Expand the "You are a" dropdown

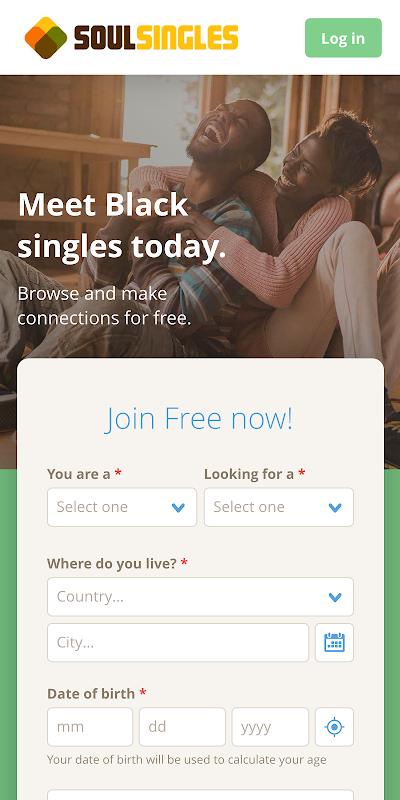[122, 507]
